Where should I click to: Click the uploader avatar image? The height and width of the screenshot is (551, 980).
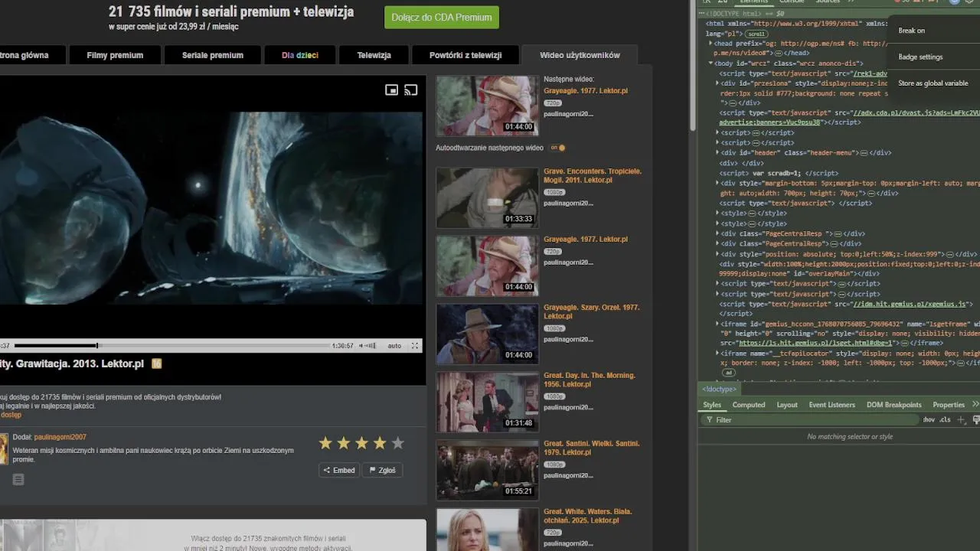tap(4, 448)
